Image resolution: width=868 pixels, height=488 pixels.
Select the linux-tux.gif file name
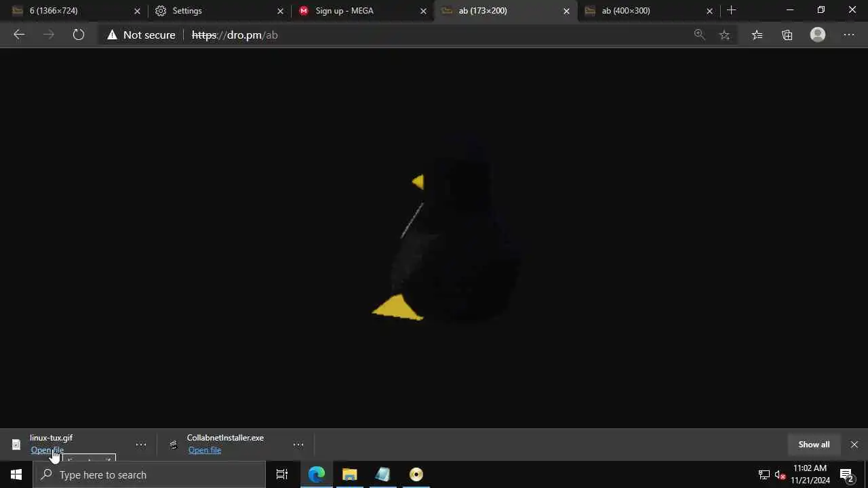[x=51, y=438]
